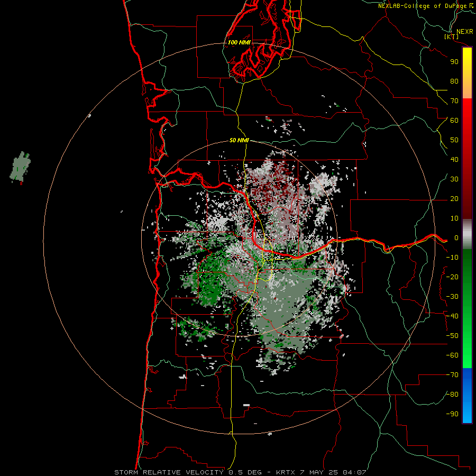Click the KRTX station identifier in the footer
This screenshot has height=476, width=476.
(x=286, y=472)
